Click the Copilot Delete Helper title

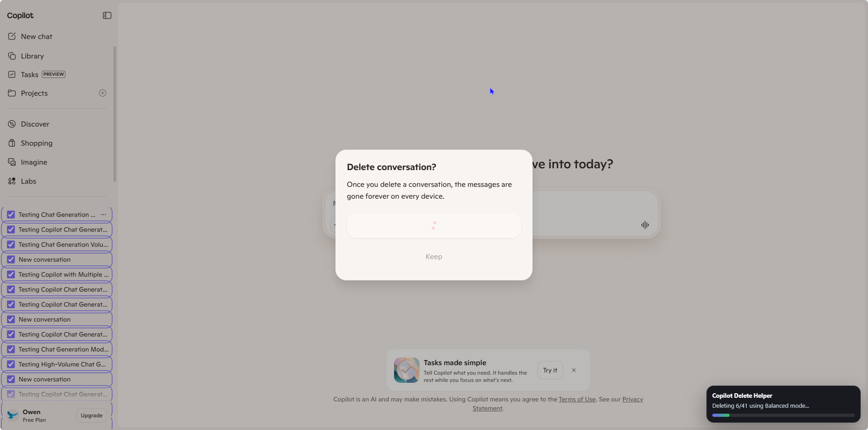click(742, 396)
